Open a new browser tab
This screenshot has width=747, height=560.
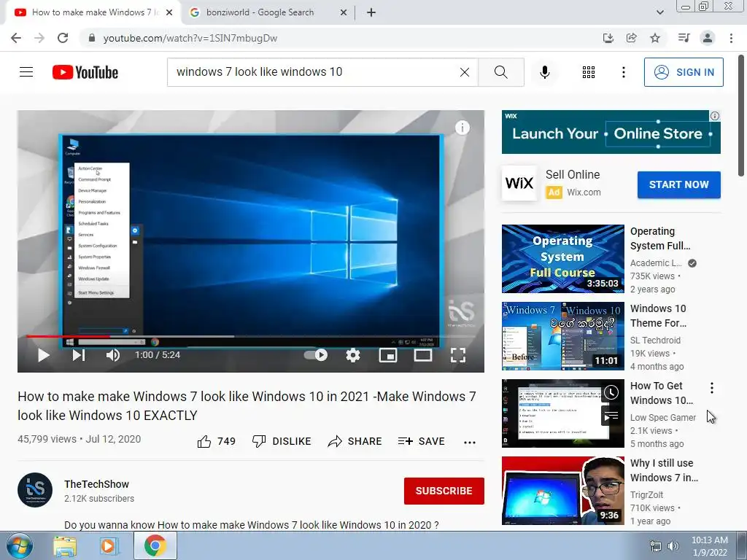coord(371,13)
